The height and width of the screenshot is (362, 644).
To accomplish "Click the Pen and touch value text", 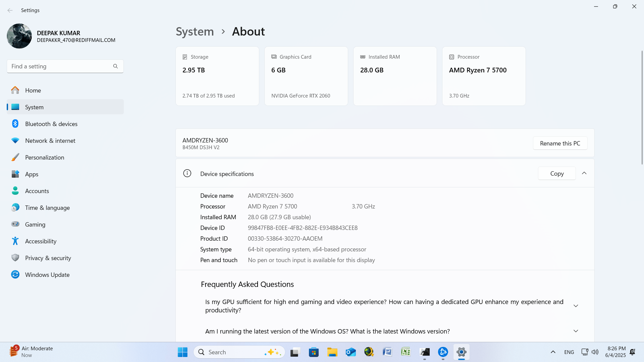I will point(311,260).
